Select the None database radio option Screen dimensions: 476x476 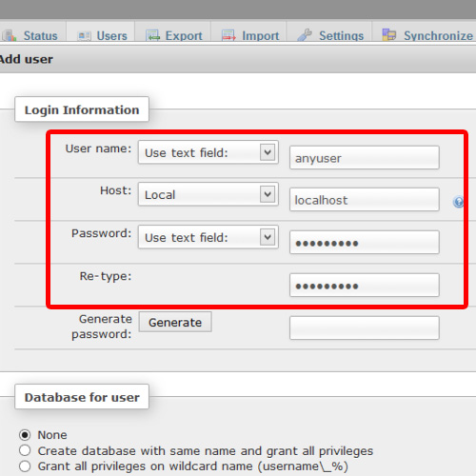click(x=25, y=435)
